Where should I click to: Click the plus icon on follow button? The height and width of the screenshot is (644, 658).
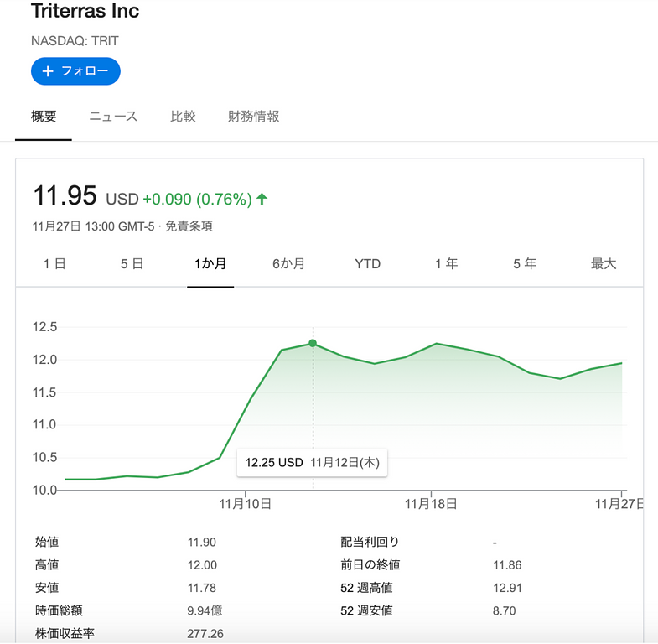coord(48,71)
